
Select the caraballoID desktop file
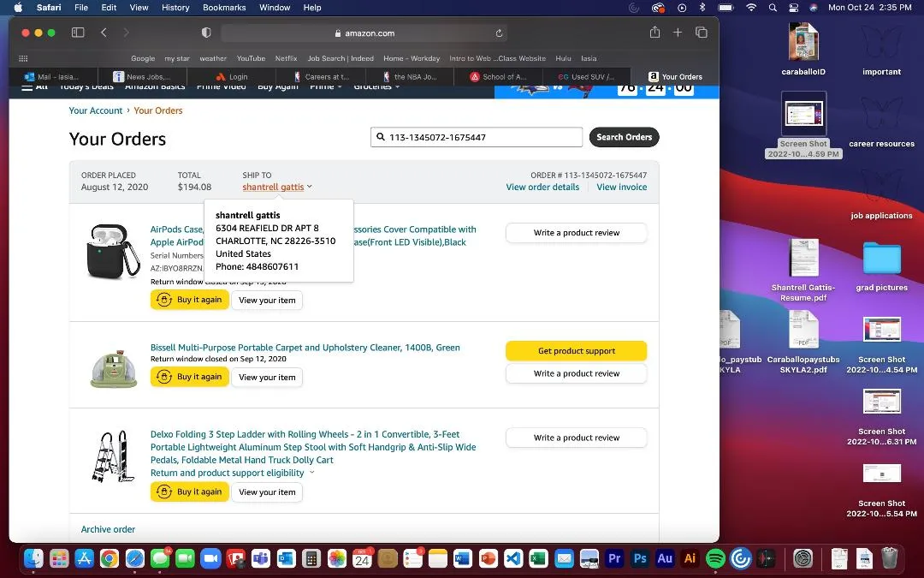tap(803, 50)
